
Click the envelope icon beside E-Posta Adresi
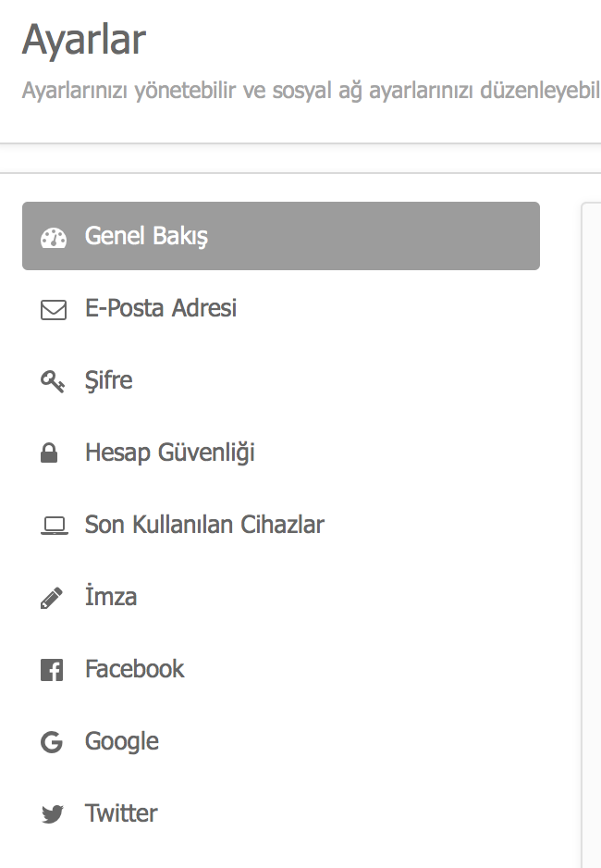click(x=54, y=310)
